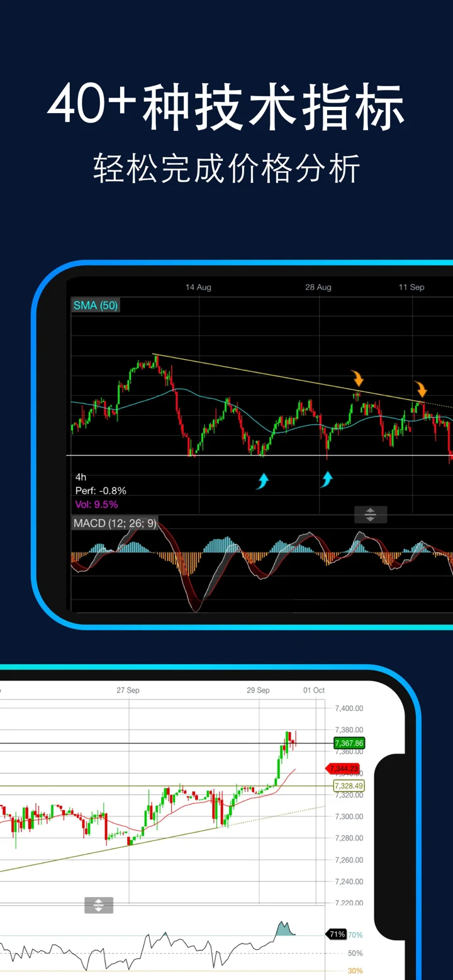Tap the 27 Sep date label
Image resolution: width=453 pixels, height=980 pixels.
click(x=128, y=690)
